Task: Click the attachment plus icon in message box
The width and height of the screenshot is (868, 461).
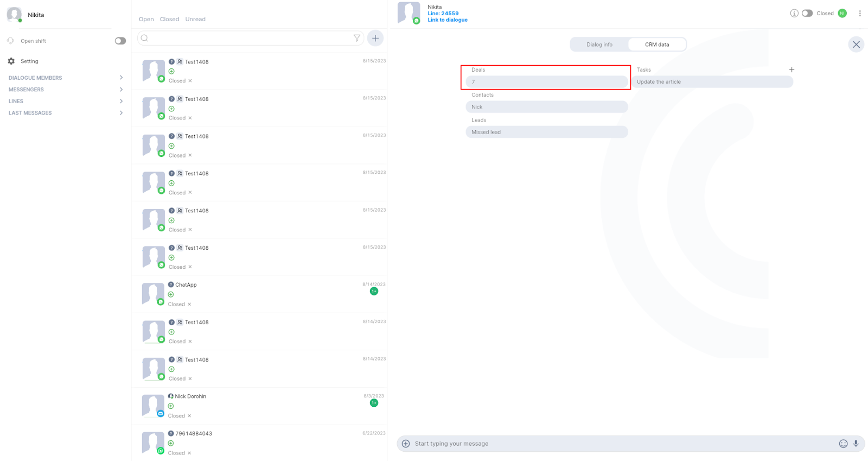Action: (x=406, y=444)
